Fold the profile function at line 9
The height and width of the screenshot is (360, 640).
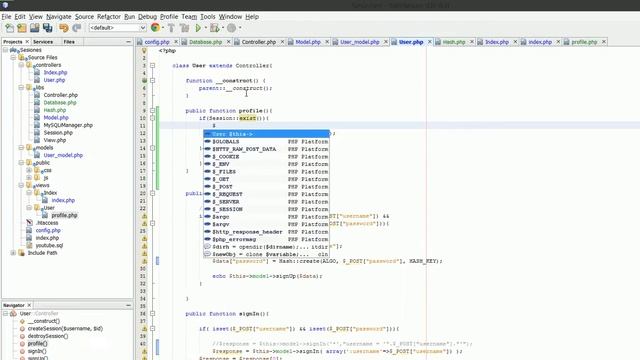[x=152, y=111]
